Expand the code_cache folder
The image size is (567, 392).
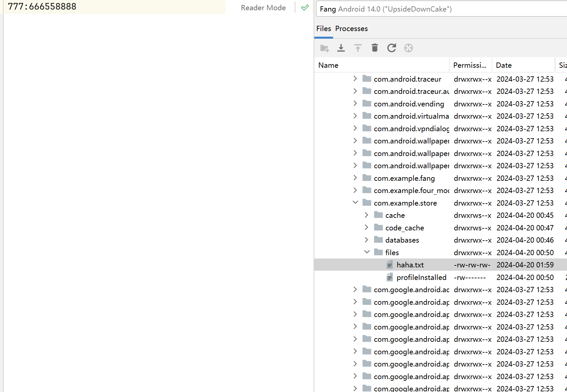point(367,227)
